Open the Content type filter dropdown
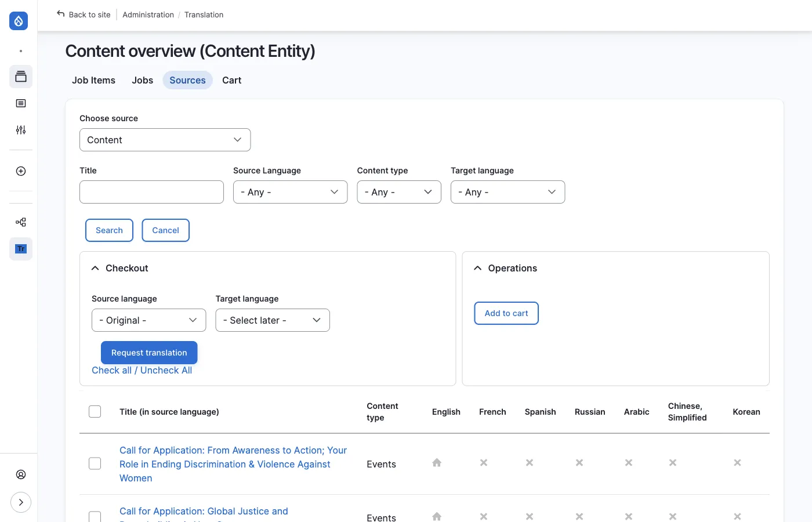 point(399,192)
